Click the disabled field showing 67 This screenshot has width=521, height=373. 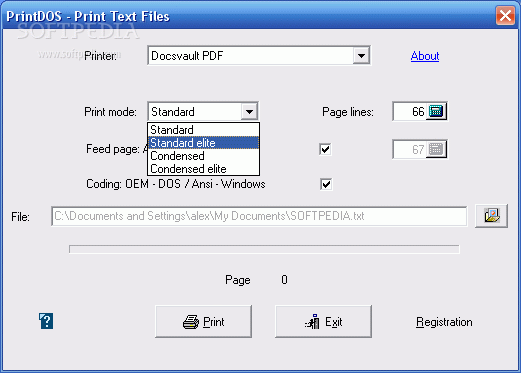point(410,149)
